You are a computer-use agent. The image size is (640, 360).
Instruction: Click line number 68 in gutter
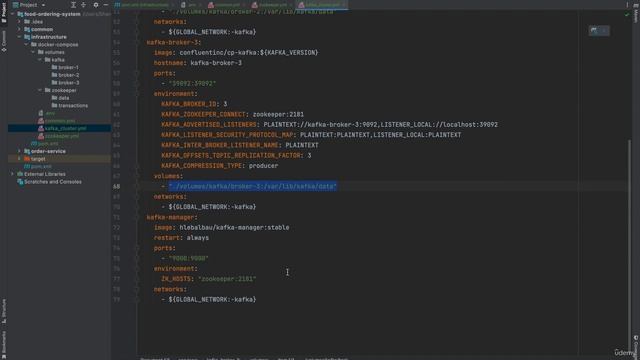click(x=117, y=187)
